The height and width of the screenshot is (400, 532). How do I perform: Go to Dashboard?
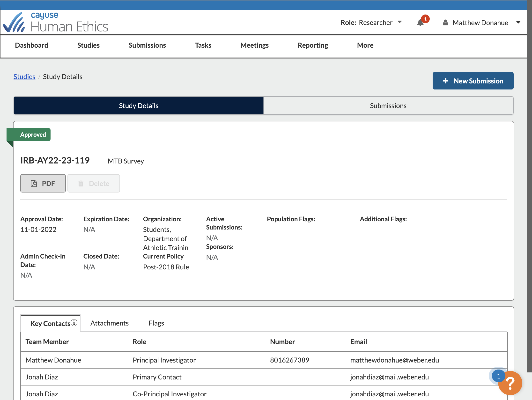coord(31,45)
